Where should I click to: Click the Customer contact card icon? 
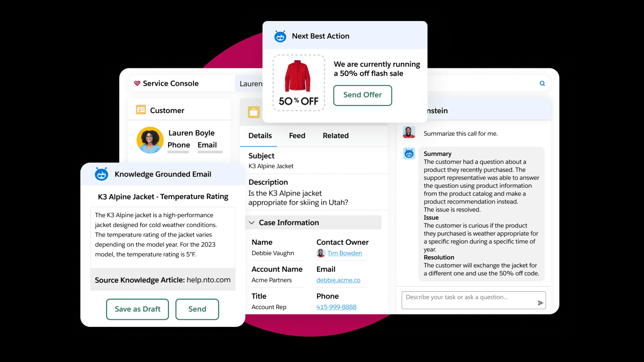coord(141,110)
